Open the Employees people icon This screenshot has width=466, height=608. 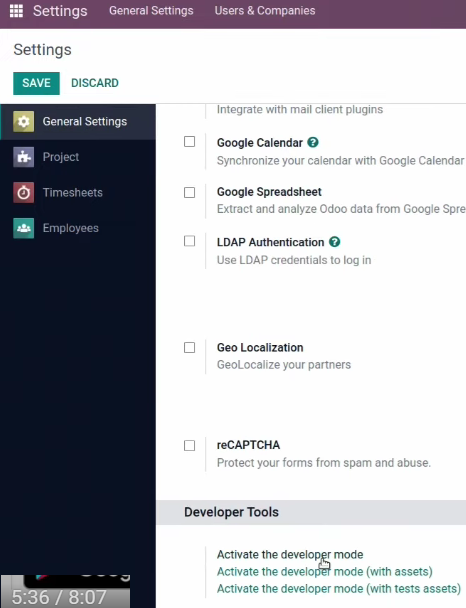[24, 228]
